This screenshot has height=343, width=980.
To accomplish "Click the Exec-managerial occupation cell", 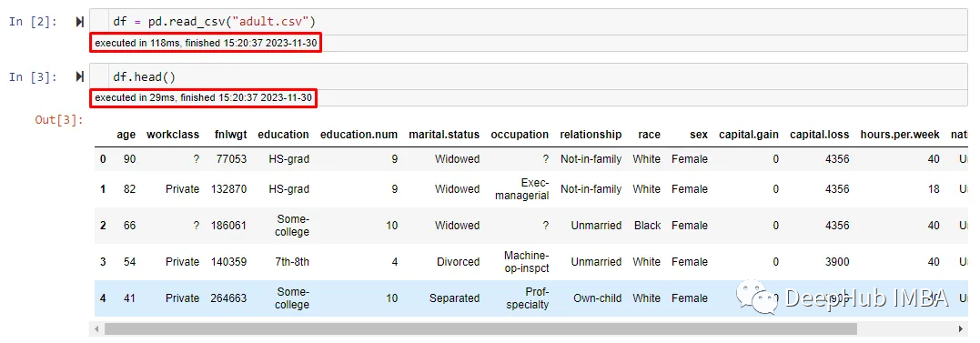I will 526,188.
